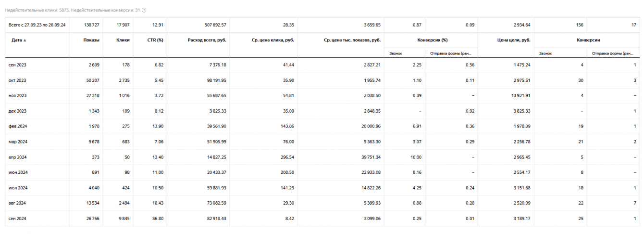
Task: Click the totals row period label
Action: (37, 25)
